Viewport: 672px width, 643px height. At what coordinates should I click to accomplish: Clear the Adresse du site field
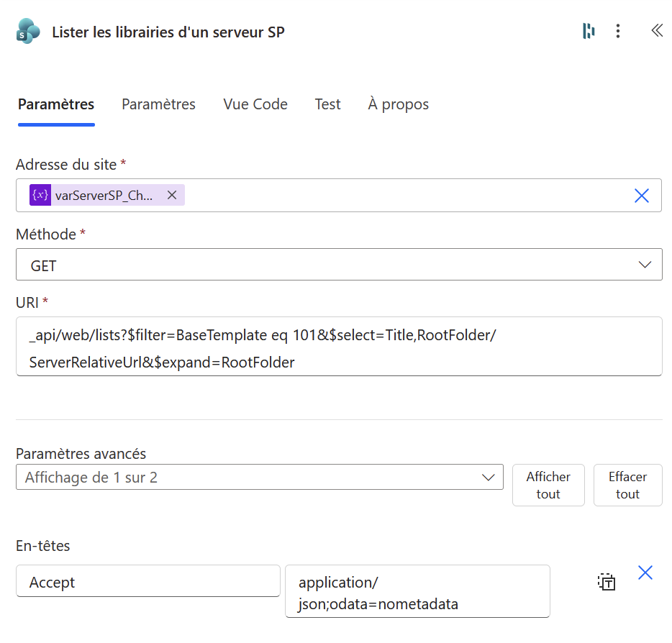(x=641, y=196)
